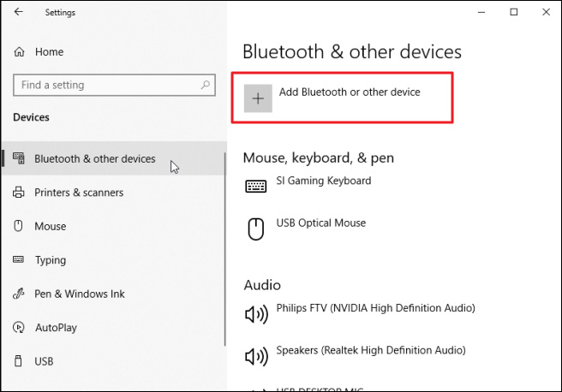
Task: Click the USB sidebar icon
Action: (x=18, y=361)
